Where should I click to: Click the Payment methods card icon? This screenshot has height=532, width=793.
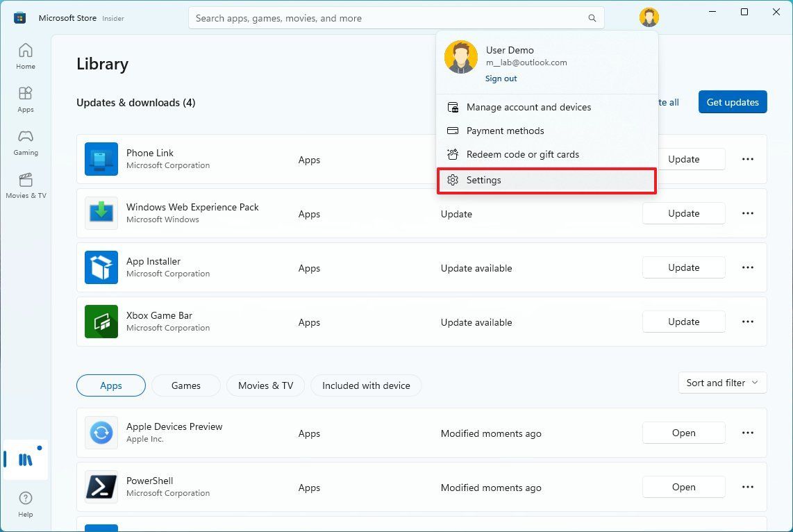[x=453, y=131]
